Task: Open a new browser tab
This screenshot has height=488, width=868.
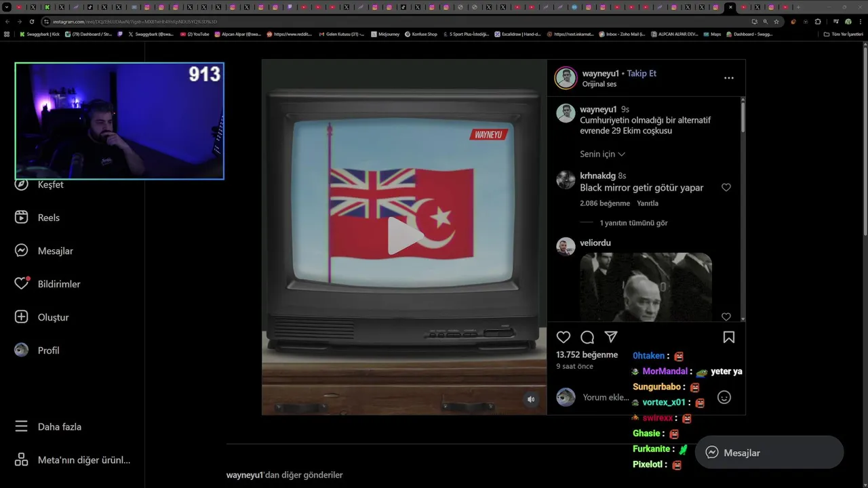Action: coord(798,7)
